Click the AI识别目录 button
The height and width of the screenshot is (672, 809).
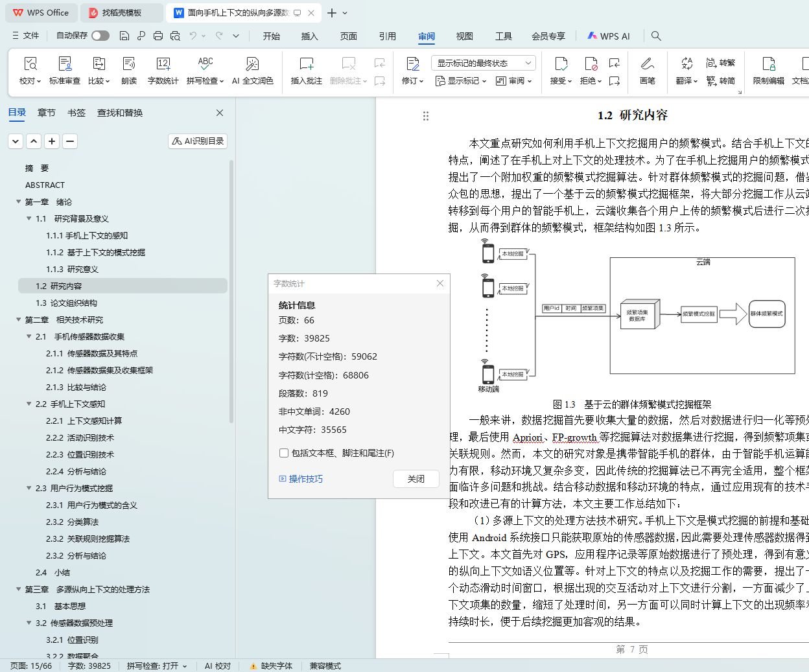click(198, 141)
